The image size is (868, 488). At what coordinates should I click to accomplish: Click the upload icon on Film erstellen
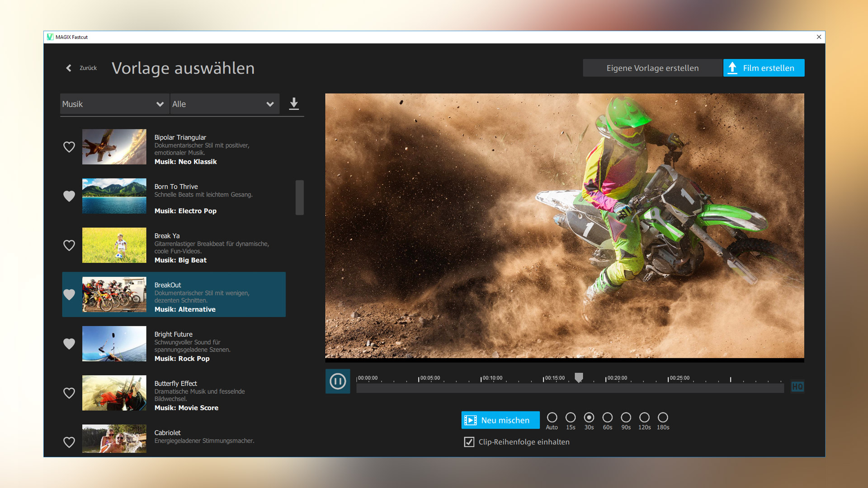732,68
